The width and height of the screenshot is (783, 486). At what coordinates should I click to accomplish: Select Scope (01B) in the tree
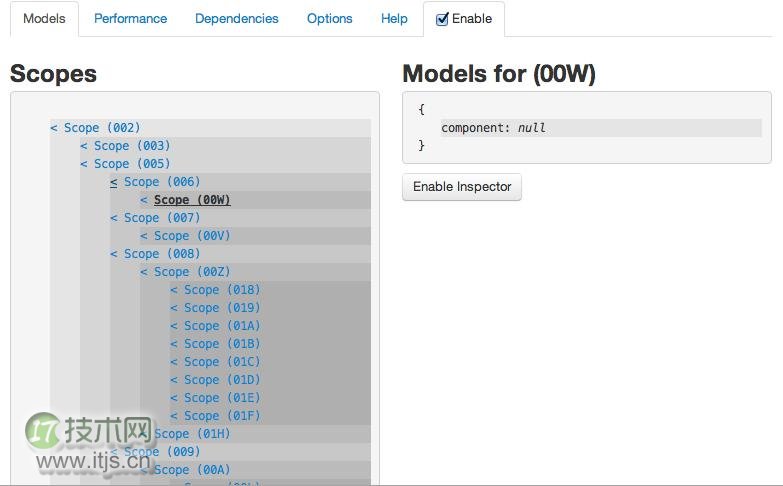222,344
